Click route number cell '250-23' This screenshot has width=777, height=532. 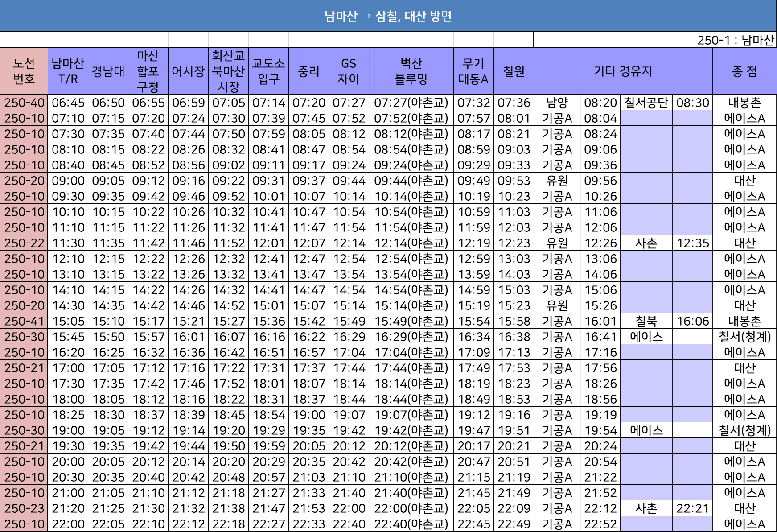24,508
